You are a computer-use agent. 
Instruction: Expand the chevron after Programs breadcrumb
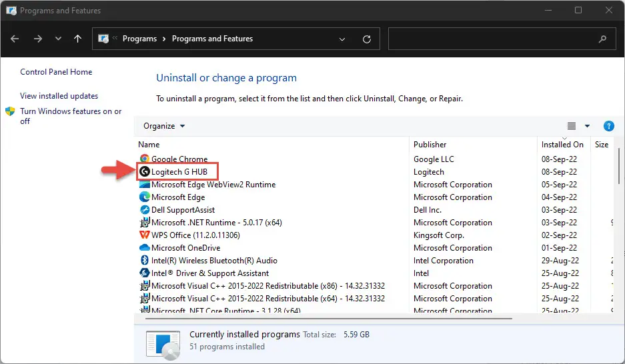pos(164,39)
